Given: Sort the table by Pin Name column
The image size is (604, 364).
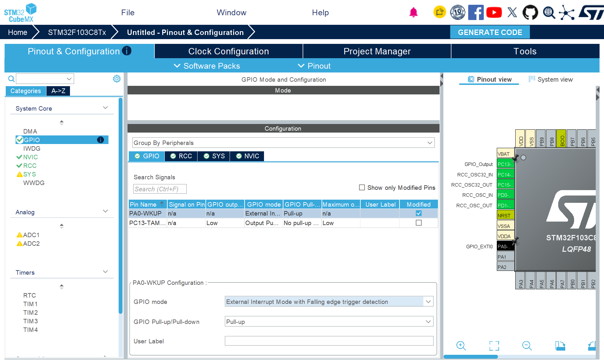Looking at the screenshot, I should tap(148, 204).
